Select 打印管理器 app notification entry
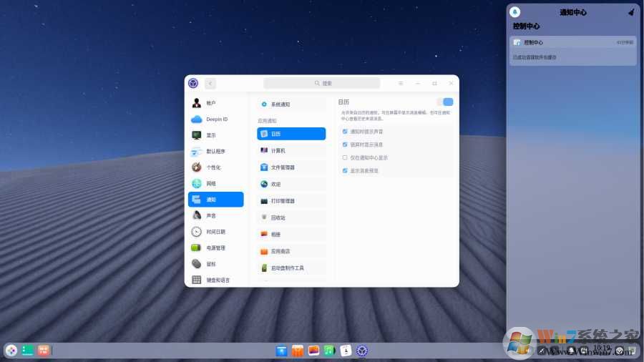 (291, 201)
